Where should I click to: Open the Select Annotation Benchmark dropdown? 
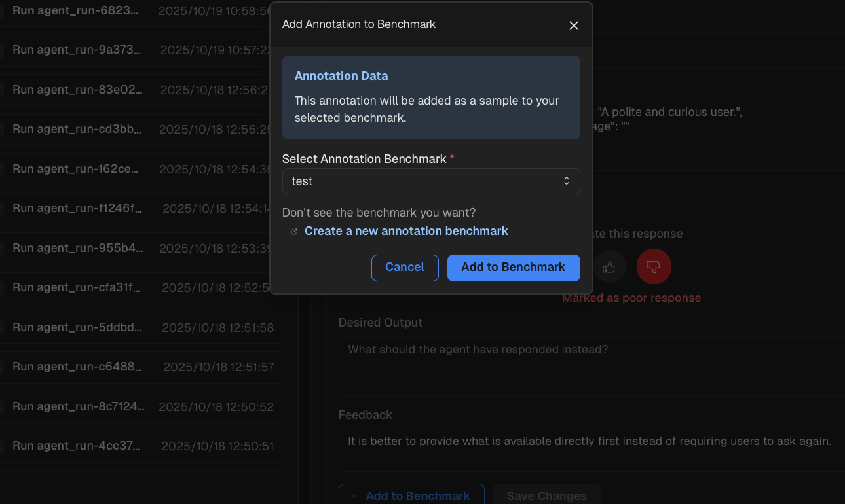point(431,181)
